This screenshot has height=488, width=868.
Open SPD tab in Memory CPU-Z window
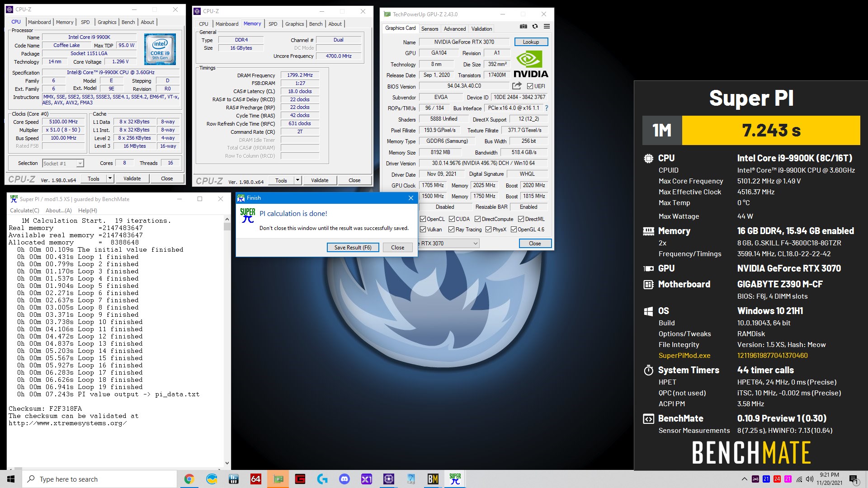pyautogui.click(x=273, y=24)
